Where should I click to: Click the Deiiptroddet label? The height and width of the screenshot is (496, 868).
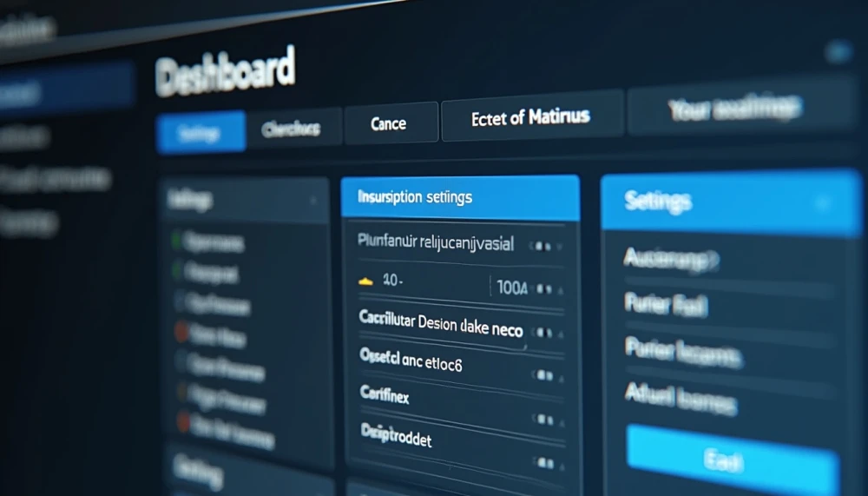click(396, 435)
